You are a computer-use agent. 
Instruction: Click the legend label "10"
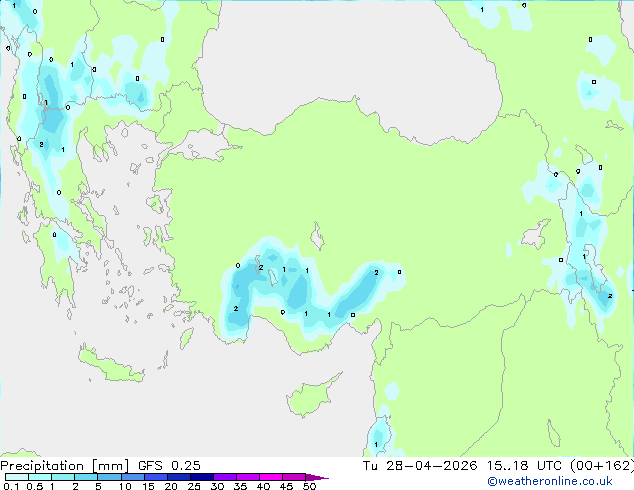coord(125,486)
